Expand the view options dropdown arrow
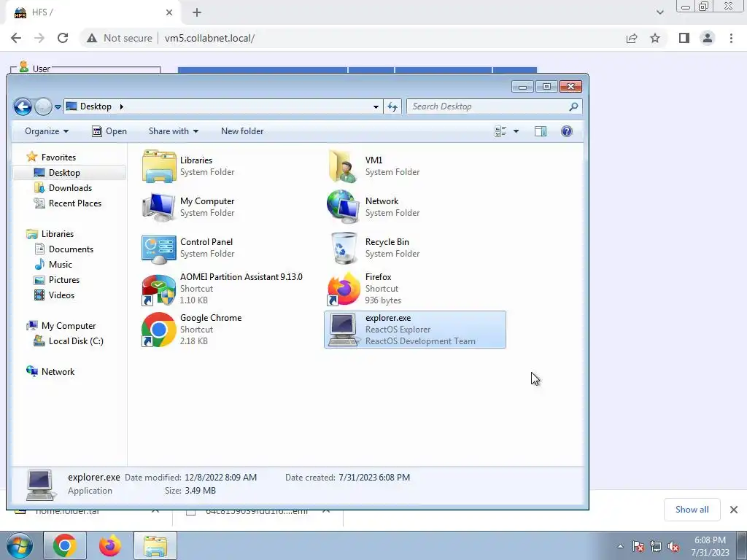 pos(516,131)
